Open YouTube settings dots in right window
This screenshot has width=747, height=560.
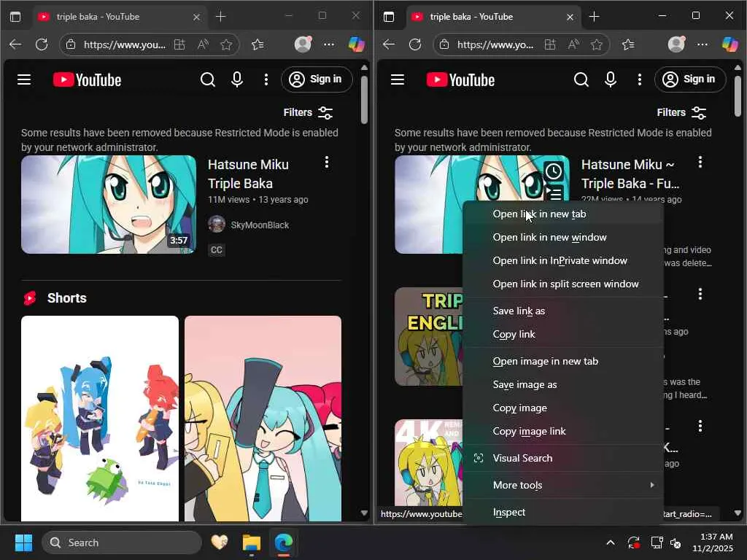pos(639,79)
